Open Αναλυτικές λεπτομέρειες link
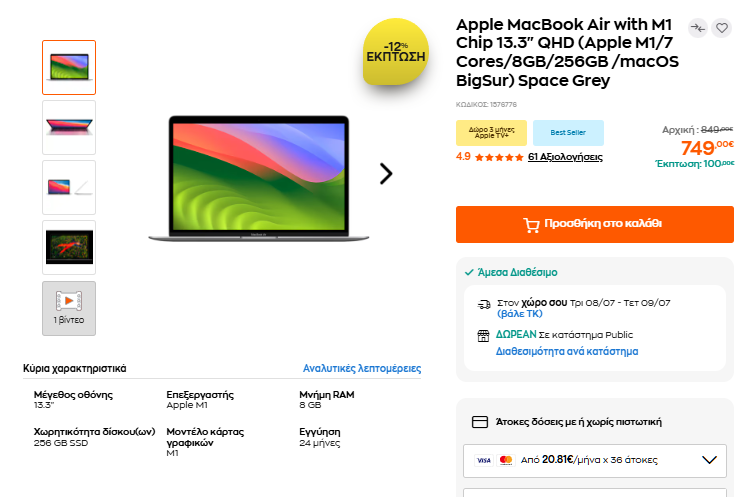 pyautogui.click(x=362, y=368)
